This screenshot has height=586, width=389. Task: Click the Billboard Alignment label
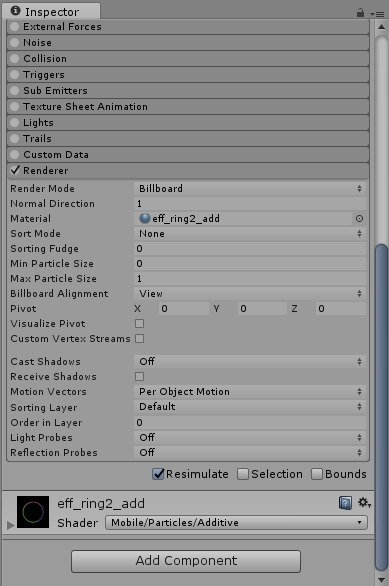click(x=59, y=294)
